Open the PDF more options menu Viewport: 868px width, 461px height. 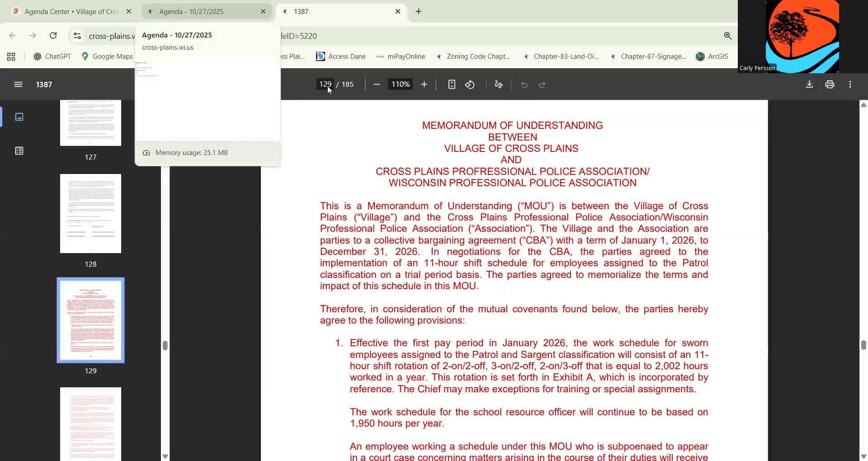850,84
